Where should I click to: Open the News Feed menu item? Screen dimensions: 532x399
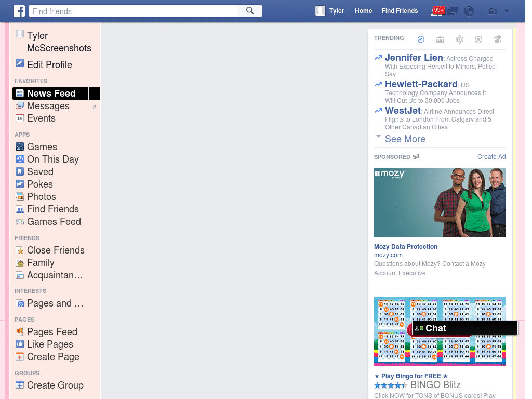[50, 93]
